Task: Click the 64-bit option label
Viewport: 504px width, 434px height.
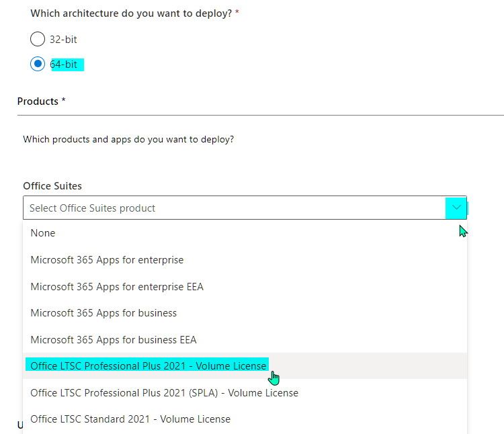Action: 64,64
